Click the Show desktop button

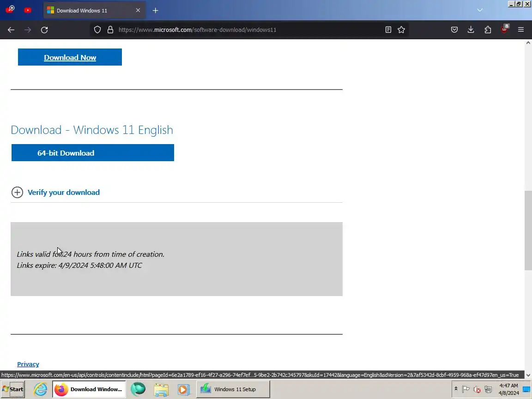pos(526,389)
